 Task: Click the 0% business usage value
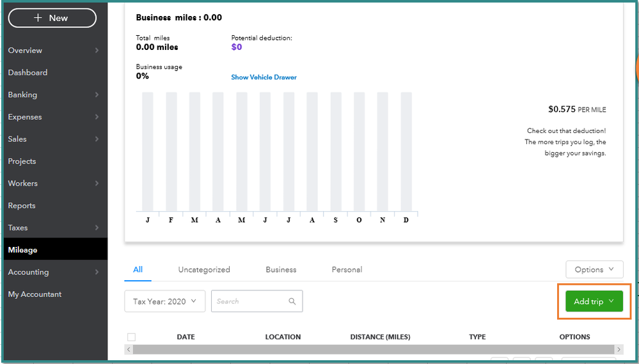(x=142, y=76)
